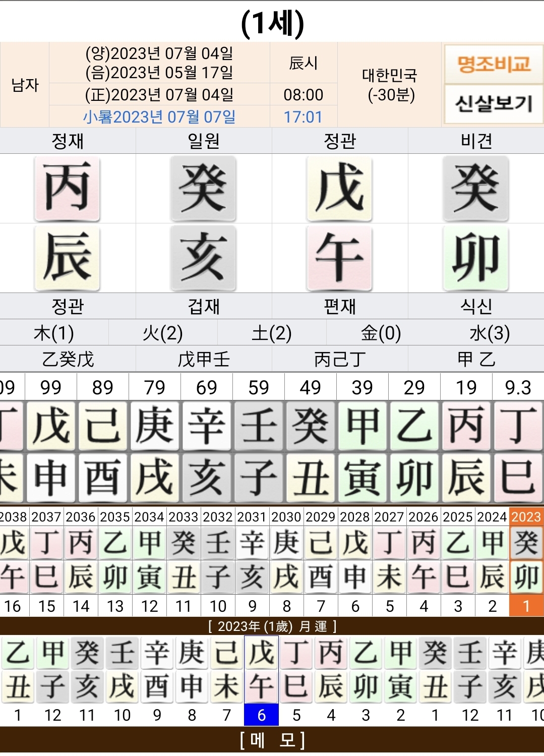Select the highlighted age 1 below 2023
This screenshot has width=544, height=756.
(526, 606)
